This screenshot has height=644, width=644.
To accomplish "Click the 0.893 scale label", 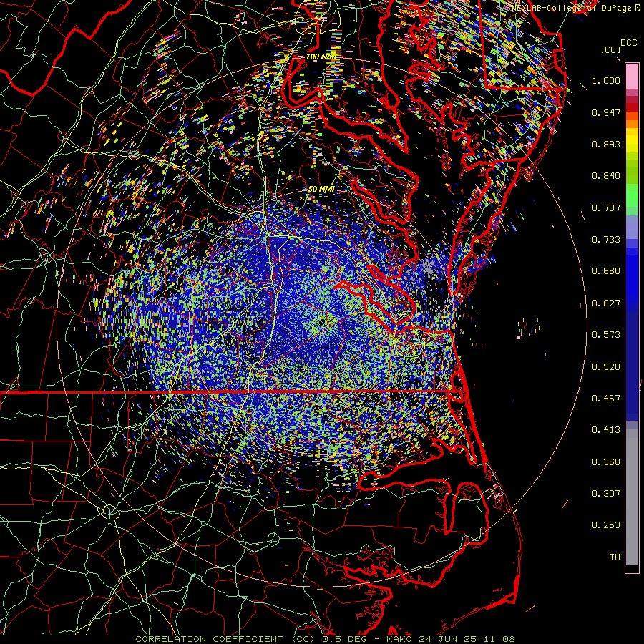I will point(606,144).
